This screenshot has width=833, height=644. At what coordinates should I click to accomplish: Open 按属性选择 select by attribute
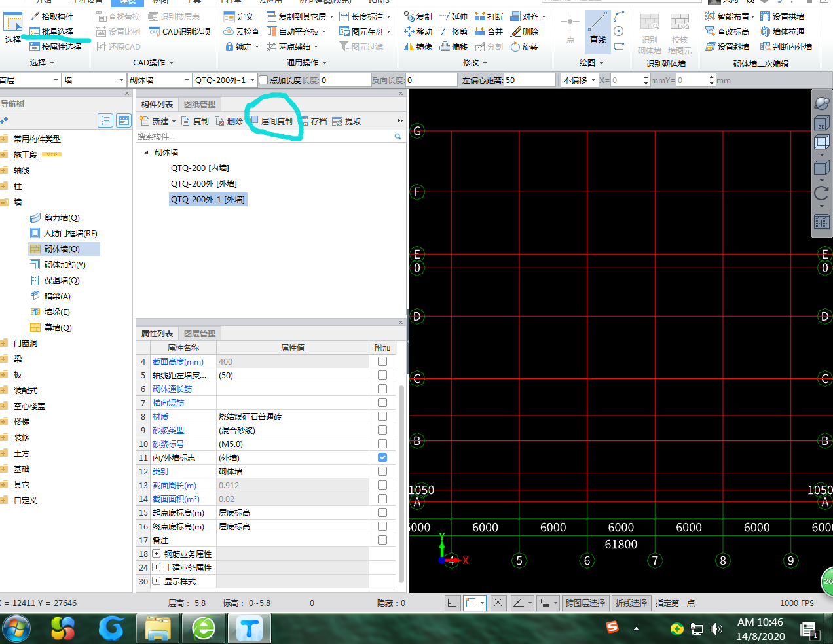56,46
